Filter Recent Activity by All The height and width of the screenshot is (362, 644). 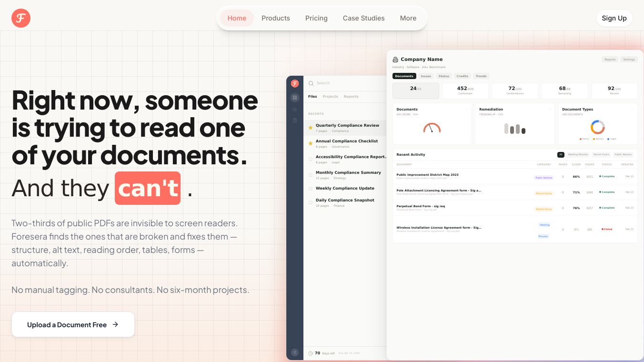click(561, 155)
